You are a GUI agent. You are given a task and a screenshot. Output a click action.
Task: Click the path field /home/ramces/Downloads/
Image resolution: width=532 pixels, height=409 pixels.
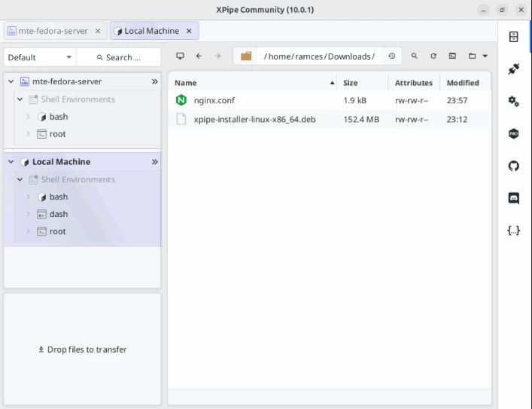point(319,56)
